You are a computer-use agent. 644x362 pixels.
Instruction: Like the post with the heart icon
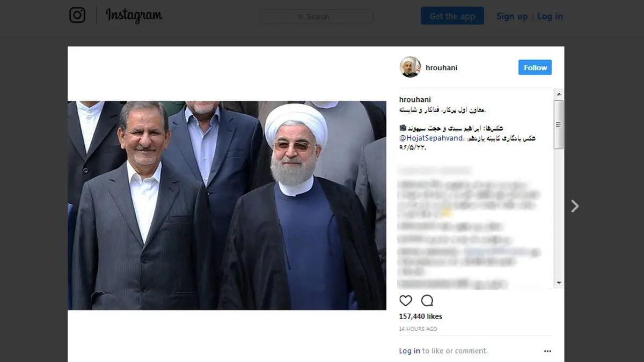[x=406, y=300]
